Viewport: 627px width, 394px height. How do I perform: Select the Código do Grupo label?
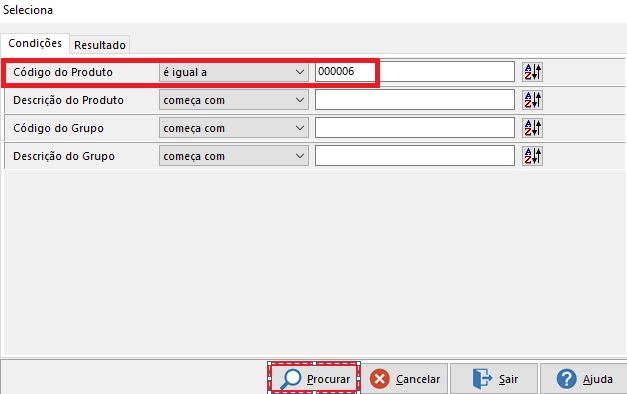58,128
